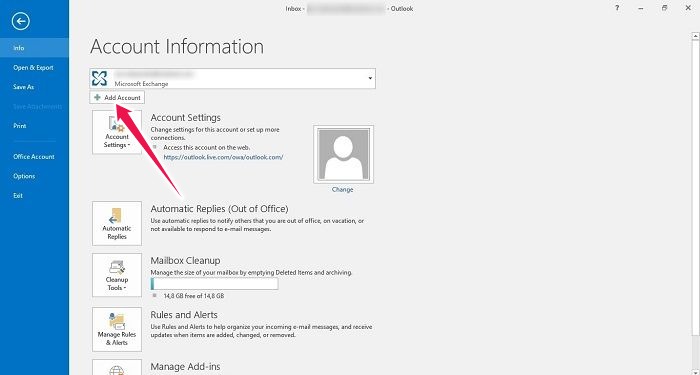Open Manage Rules & Alerts
This screenshot has height=375, width=700.
tap(117, 329)
